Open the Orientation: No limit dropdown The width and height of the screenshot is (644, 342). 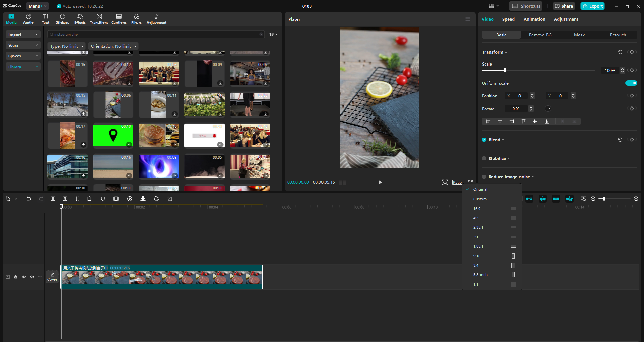click(114, 46)
